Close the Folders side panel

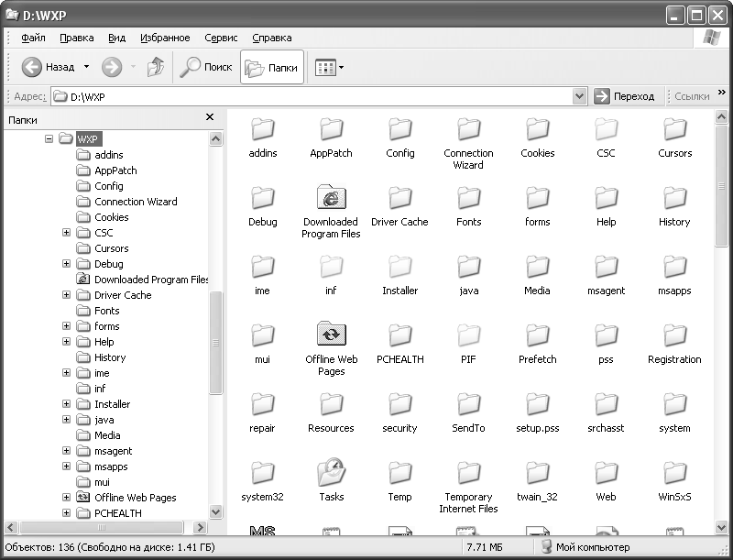[210, 117]
